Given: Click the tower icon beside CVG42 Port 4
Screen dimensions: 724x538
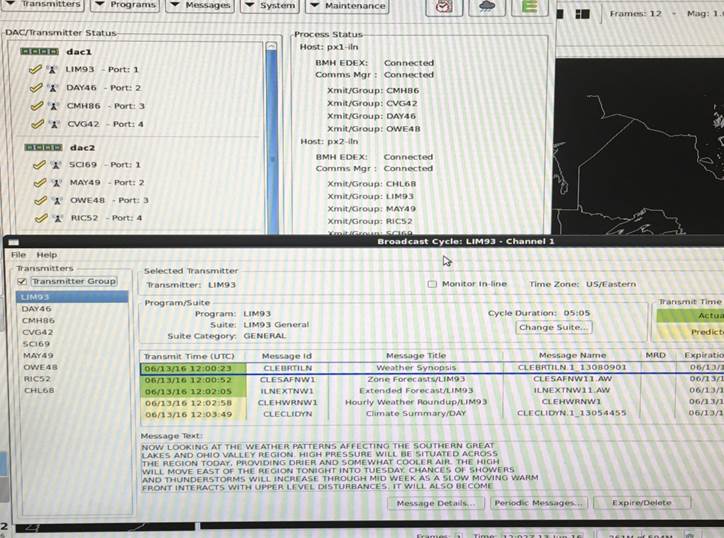Looking at the screenshot, I should 54,124.
